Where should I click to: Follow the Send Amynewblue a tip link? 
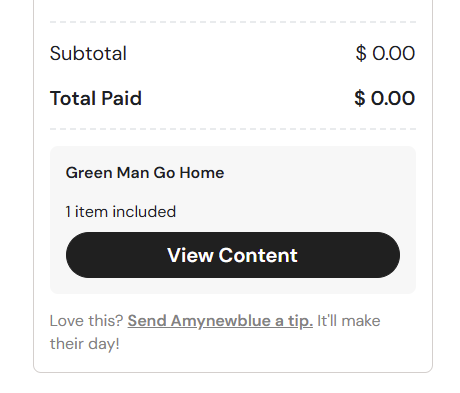coord(220,321)
